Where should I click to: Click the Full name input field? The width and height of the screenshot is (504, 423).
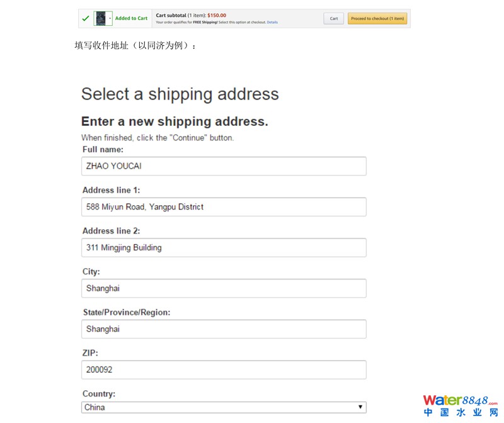click(224, 166)
